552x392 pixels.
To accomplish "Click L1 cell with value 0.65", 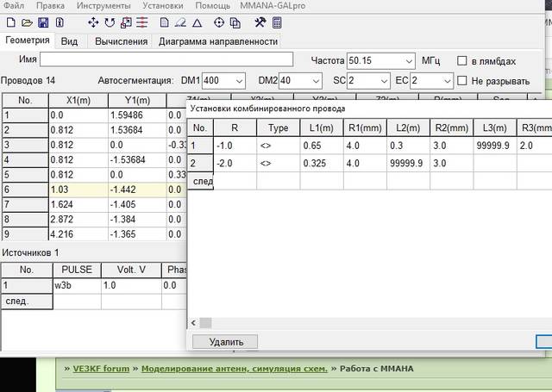I will (x=322, y=146).
